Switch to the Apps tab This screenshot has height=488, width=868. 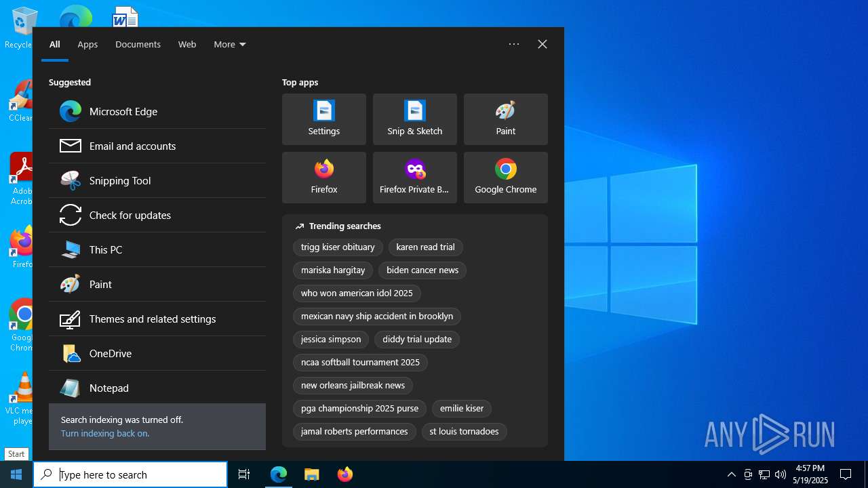[87, 45]
